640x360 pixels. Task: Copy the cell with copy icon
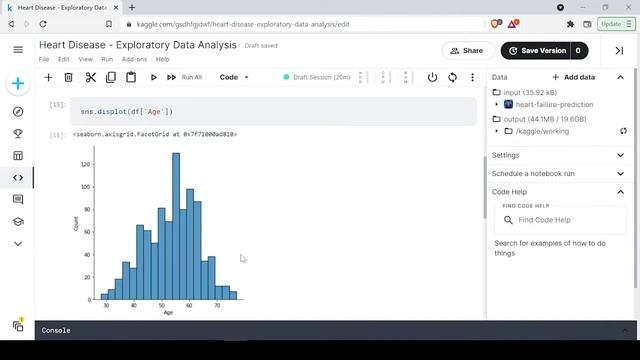pos(111,77)
